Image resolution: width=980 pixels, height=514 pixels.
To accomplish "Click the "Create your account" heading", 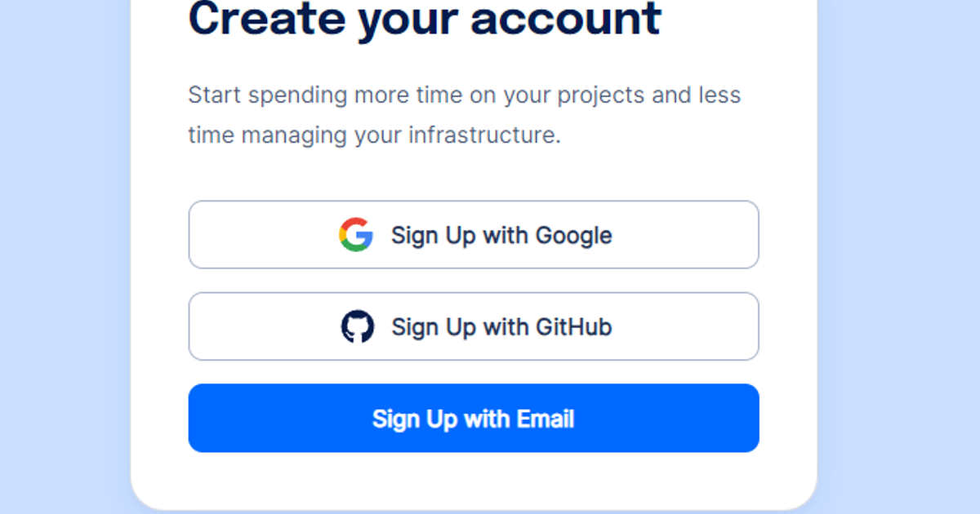I will [425, 18].
